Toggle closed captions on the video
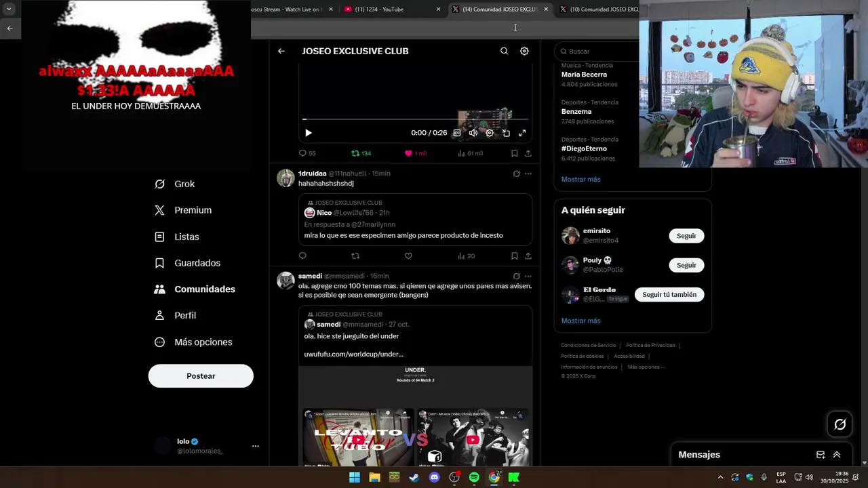The width and height of the screenshot is (868, 488). pos(457,133)
